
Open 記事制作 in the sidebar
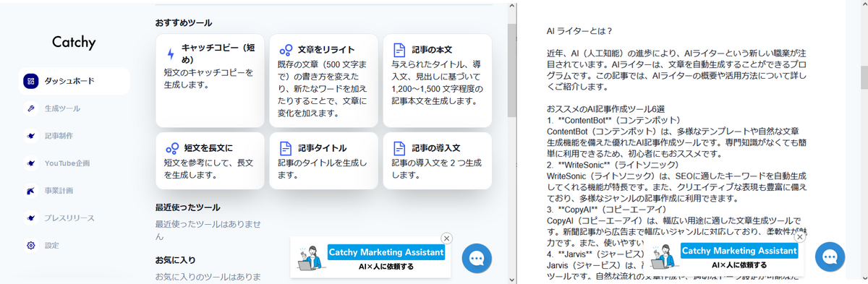click(59, 136)
